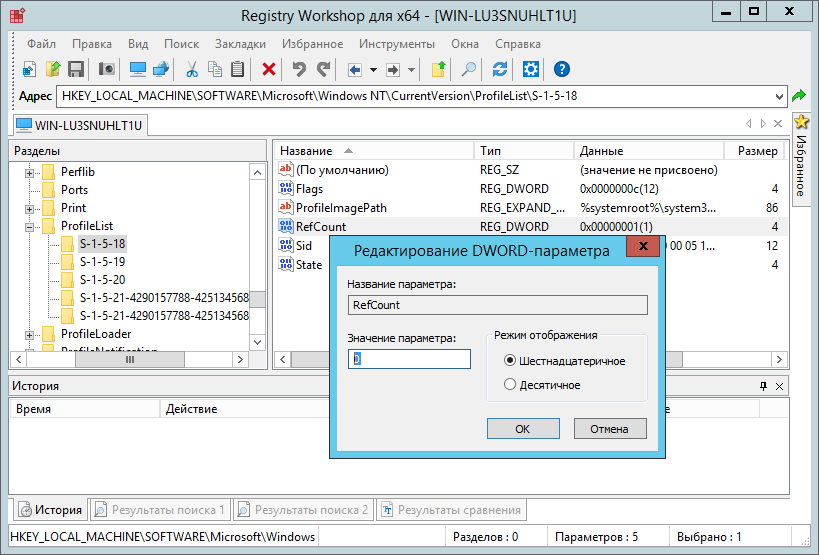The image size is (819, 555).
Task: Click the red delete X icon
Action: 268,69
